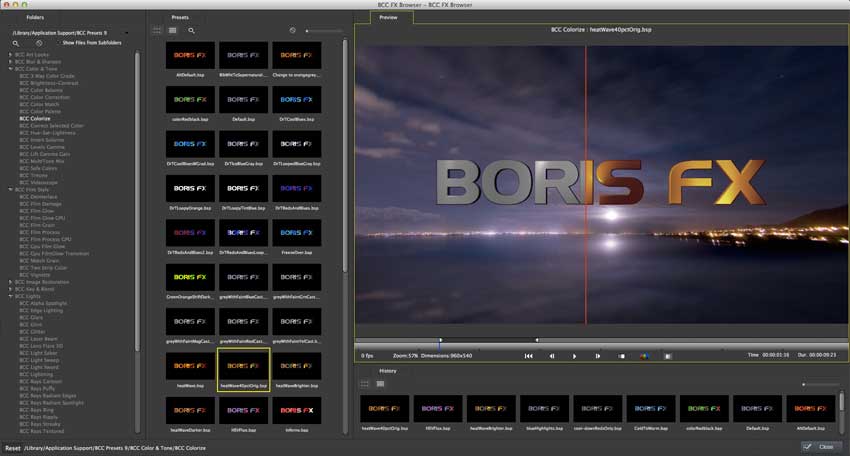Open search in the Presets panel
Image resolution: width=850 pixels, height=456 pixels.
coord(191,31)
